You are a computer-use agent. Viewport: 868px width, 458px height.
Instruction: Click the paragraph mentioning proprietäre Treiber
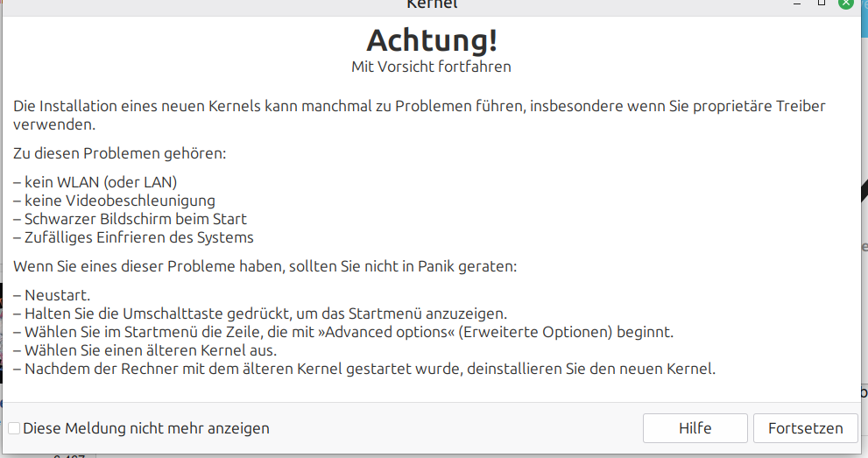420,115
